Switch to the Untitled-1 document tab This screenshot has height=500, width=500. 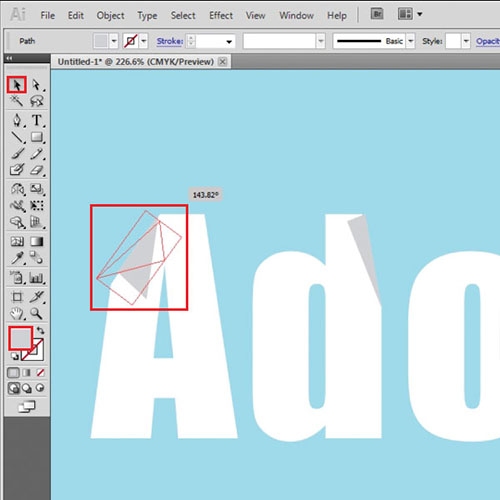[136, 62]
